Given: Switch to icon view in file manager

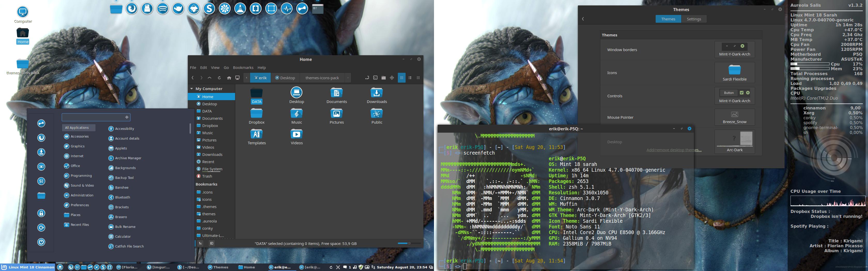Looking at the screenshot, I should [402, 78].
